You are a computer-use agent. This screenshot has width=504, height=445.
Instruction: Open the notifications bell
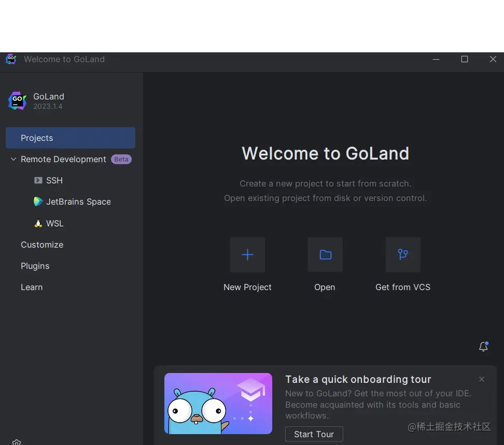(483, 347)
